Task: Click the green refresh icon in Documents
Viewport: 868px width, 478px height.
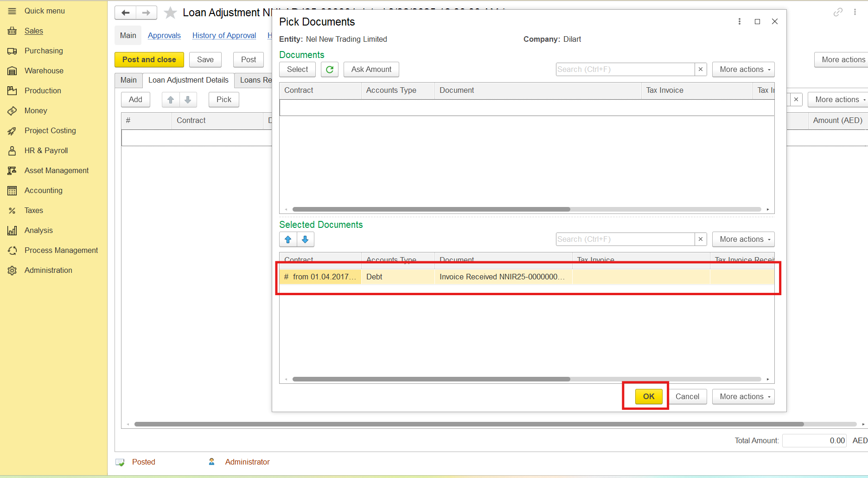Action: (329, 70)
